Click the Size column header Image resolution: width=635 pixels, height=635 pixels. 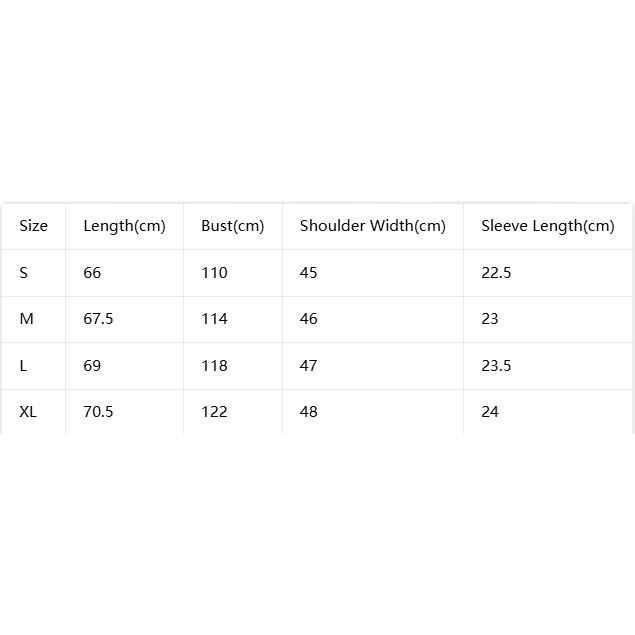coord(33,226)
